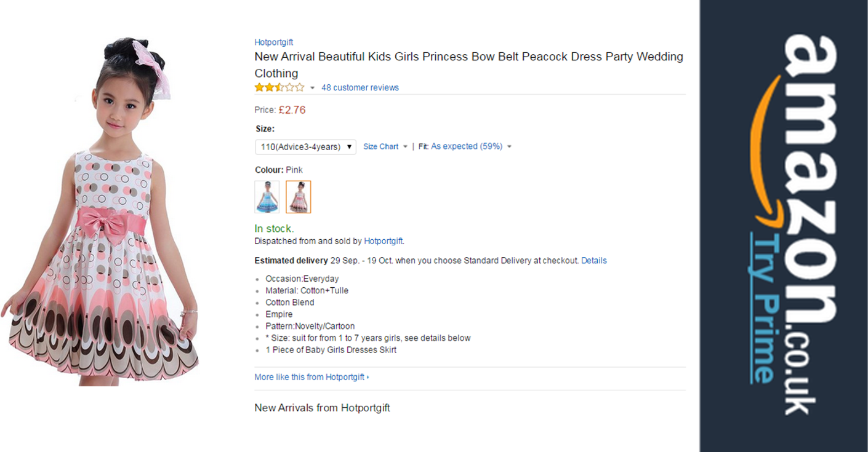This screenshot has height=452, width=868.
Task: Expand the arrow next to Size Chart
Action: click(x=405, y=147)
